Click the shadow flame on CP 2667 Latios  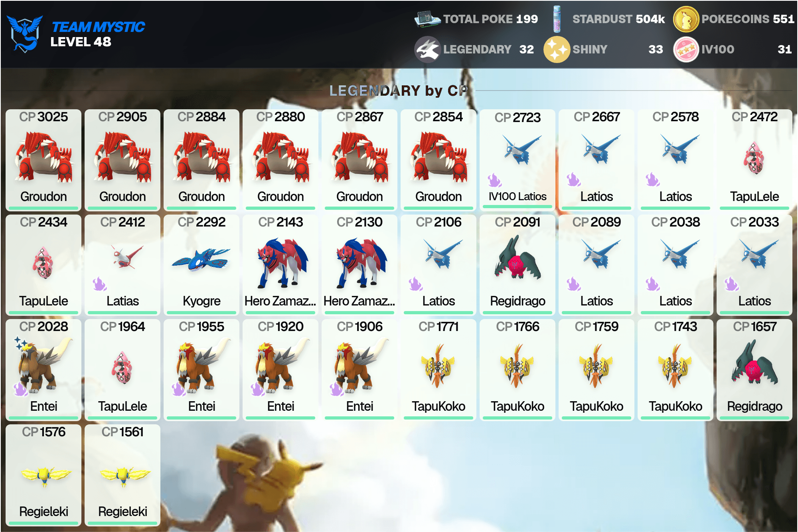point(573,179)
